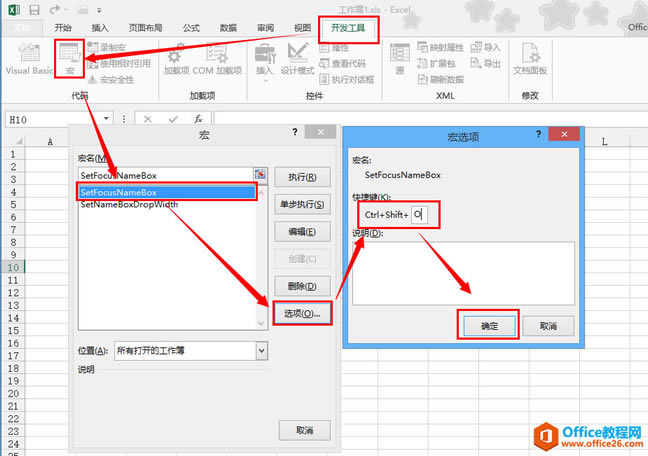648x456 pixels.
Task: Open Macro Security (宏安全性) settings
Action: 111,79
